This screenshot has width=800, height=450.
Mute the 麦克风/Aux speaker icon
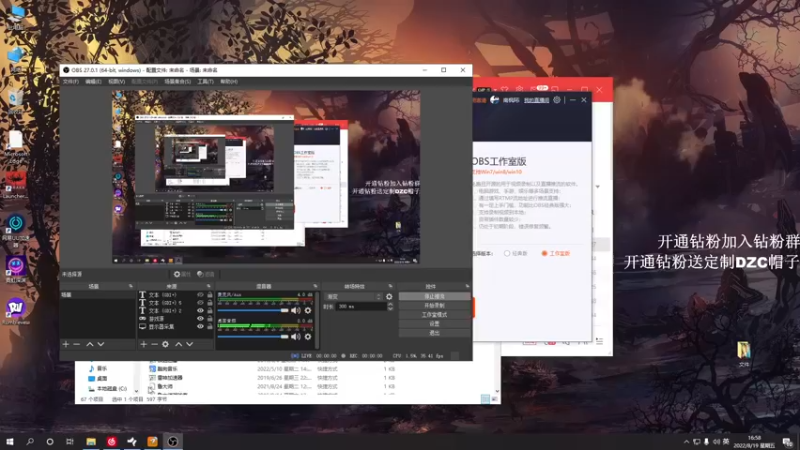click(x=295, y=310)
